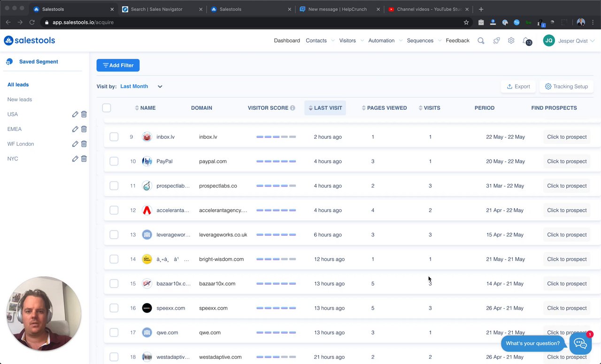Select the bazaar10x row checkbox
This screenshot has width=601, height=364.
[x=114, y=284]
